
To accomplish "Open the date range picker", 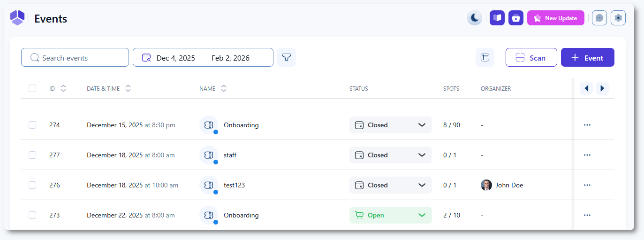I will click(203, 58).
